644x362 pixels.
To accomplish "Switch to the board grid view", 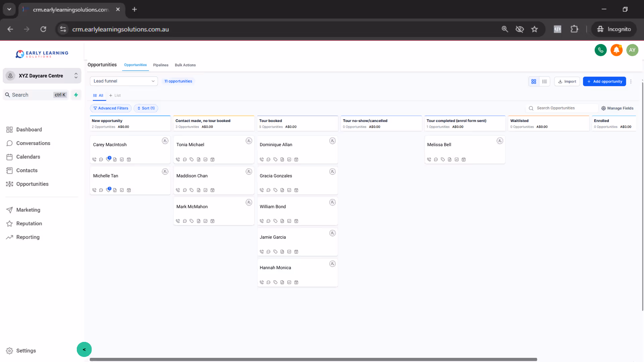I will 534,81.
